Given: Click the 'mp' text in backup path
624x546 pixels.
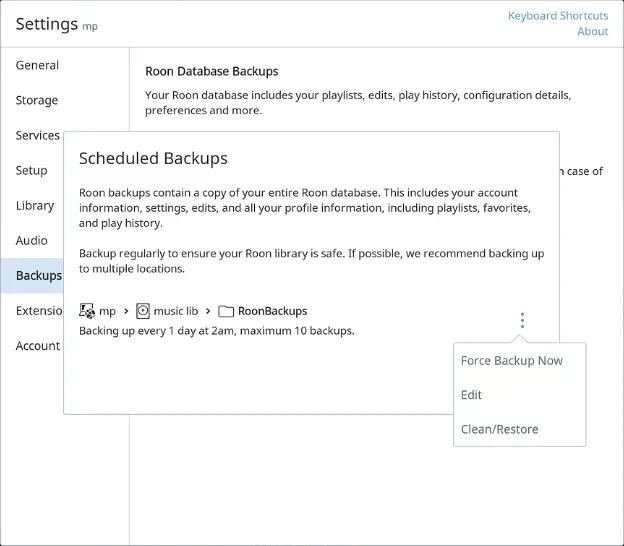Looking at the screenshot, I should coord(107,311).
